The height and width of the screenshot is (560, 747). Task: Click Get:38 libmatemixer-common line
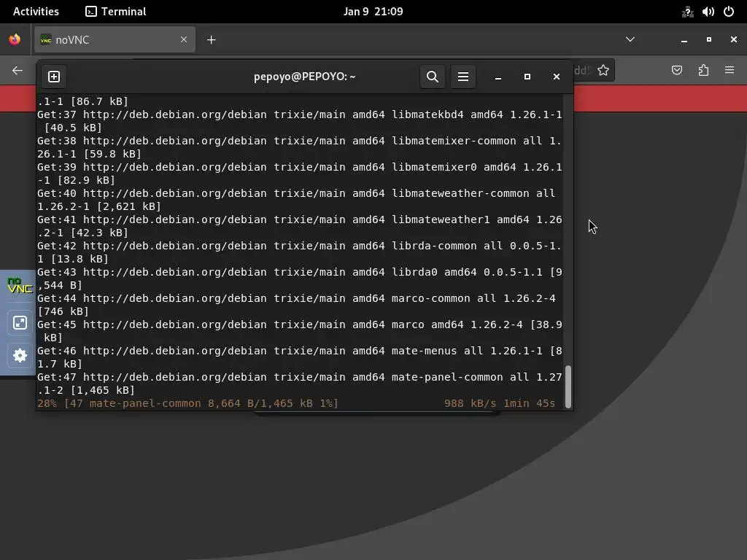pos(300,147)
